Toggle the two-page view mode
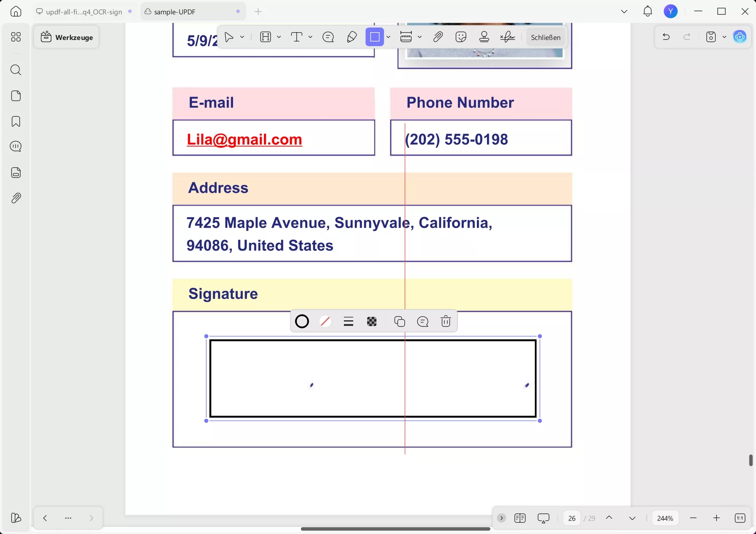 [520, 518]
